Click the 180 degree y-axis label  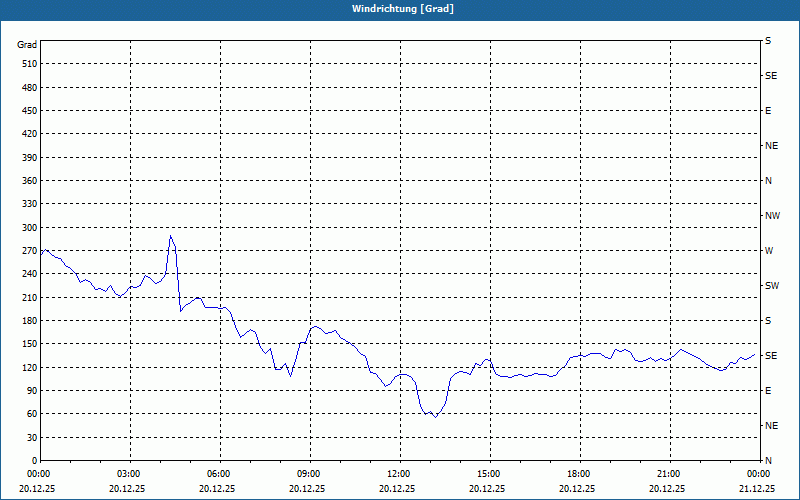27,321
